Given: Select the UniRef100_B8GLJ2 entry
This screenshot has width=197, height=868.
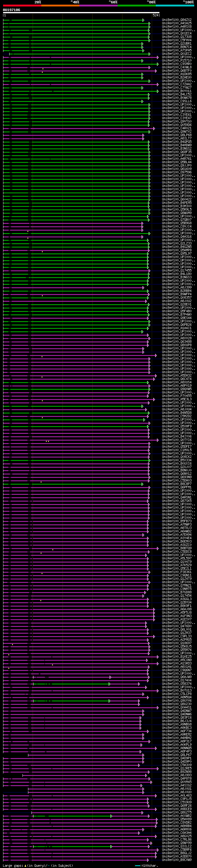Looking at the screenshot, I should click(177, 853).
